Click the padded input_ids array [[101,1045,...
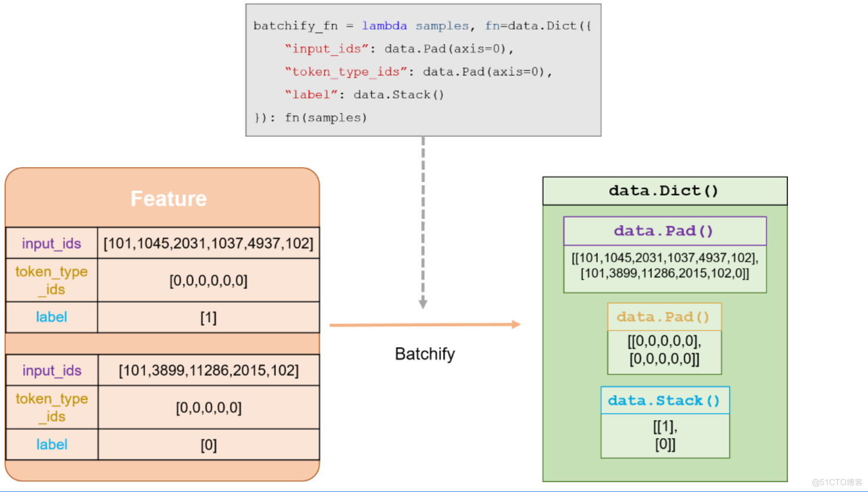 click(x=665, y=265)
